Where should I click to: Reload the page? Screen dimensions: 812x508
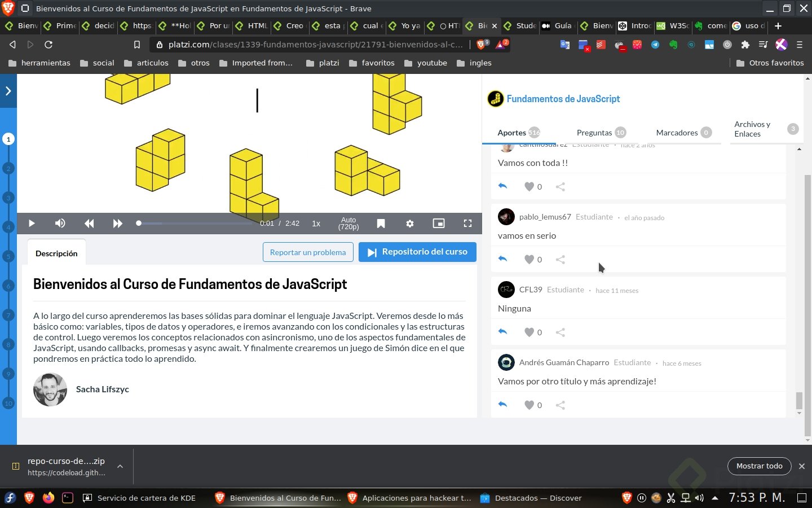pos(48,45)
